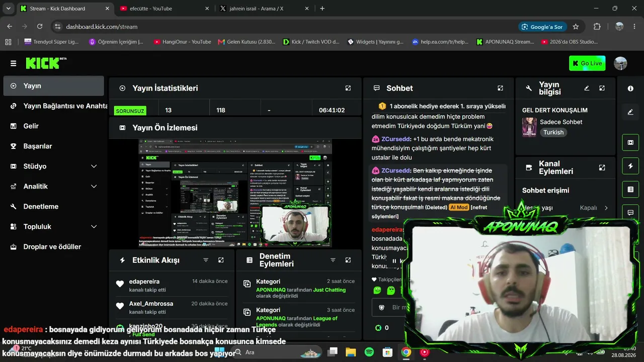The image size is (644, 362).
Task: Go back in browser
Action: (x=10, y=27)
